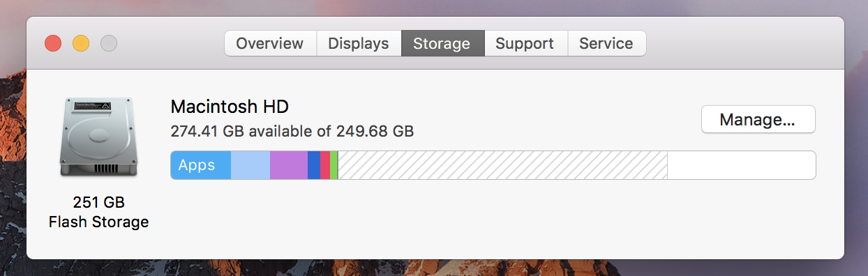Click the purple storage bar segment
Image resolution: width=868 pixels, height=276 pixels.
(289, 165)
